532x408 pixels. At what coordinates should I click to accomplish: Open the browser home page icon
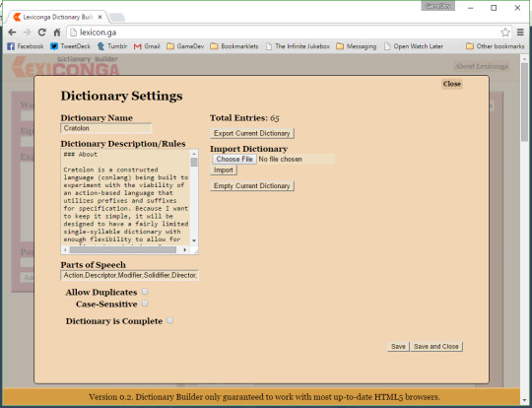click(57, 33)
